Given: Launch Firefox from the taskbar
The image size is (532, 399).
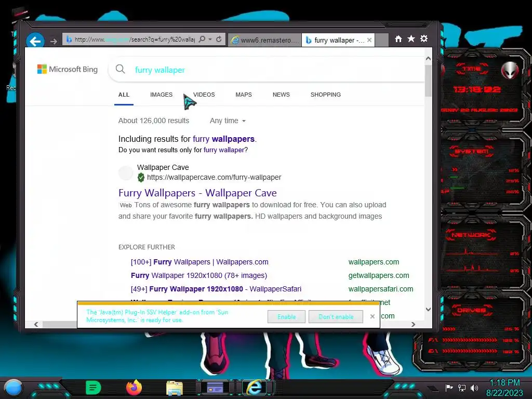Looking at the screenshot, I should point(134,388).
